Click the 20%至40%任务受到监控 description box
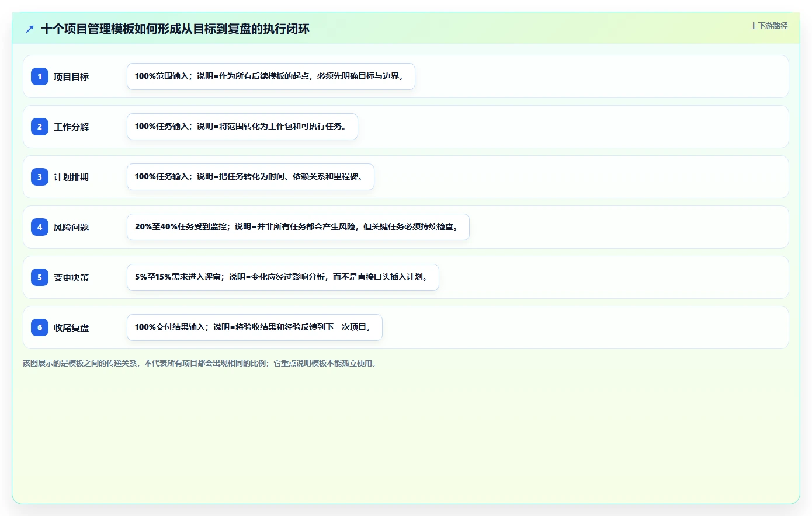 pyautogui.click(x=298, y=227)
